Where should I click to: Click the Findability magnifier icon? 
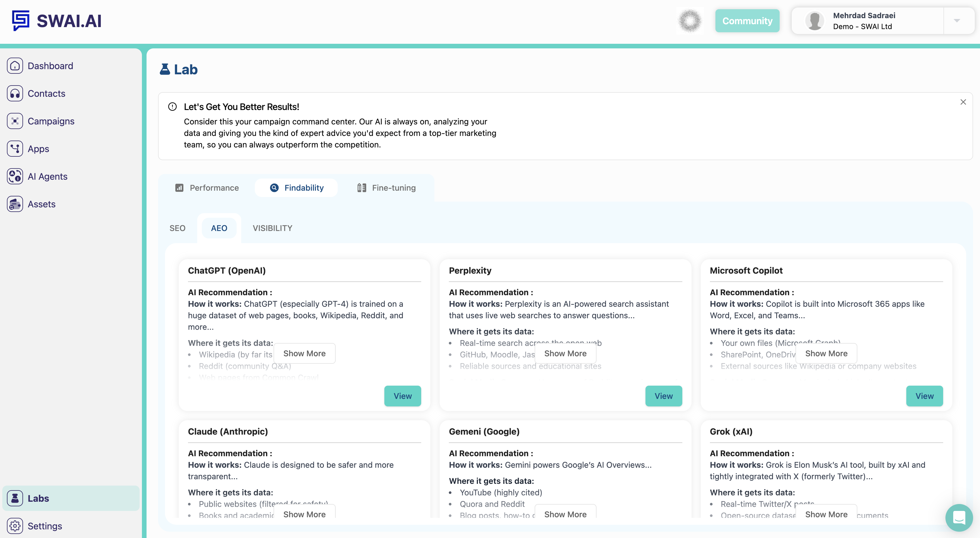click(274, 187)
